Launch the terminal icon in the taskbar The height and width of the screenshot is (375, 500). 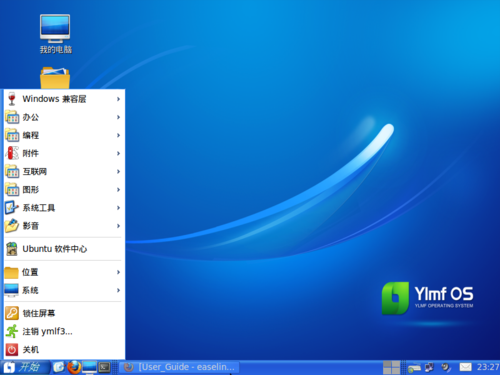[105, 367]
